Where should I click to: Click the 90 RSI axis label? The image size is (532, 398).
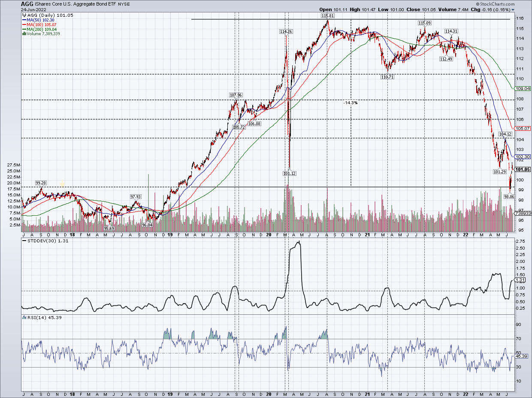[519, 325]
